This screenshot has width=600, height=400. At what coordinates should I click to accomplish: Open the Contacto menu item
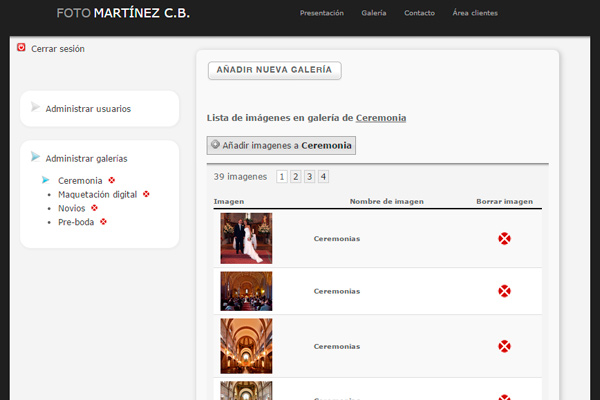click(x=419, y=13)
